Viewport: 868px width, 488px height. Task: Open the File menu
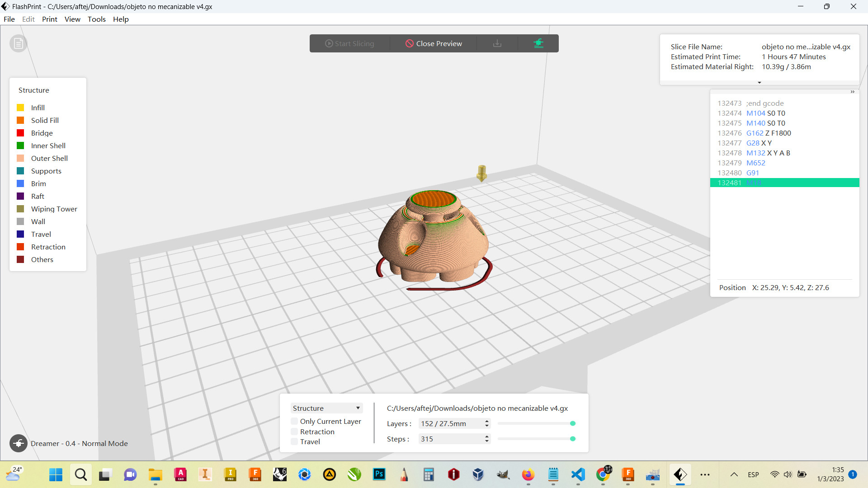(9, 19)
